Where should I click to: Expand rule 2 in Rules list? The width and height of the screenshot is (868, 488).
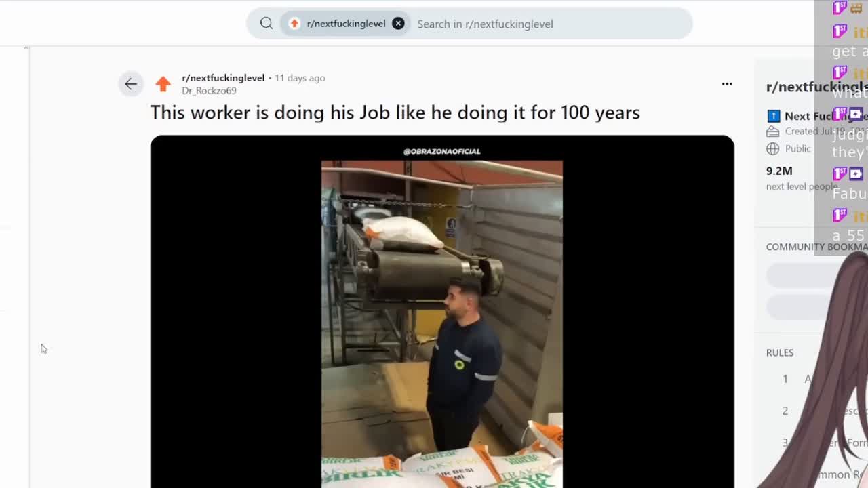click(x=817, y=411)
